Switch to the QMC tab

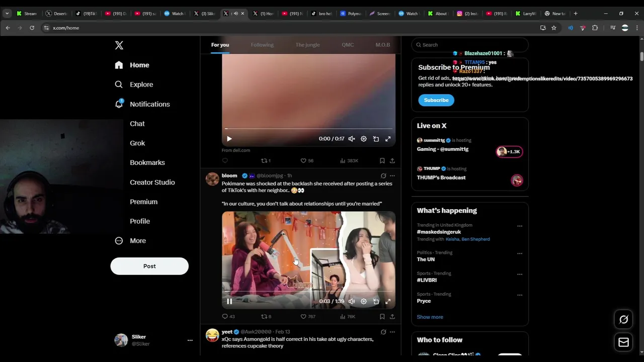(x=348, y=45)
